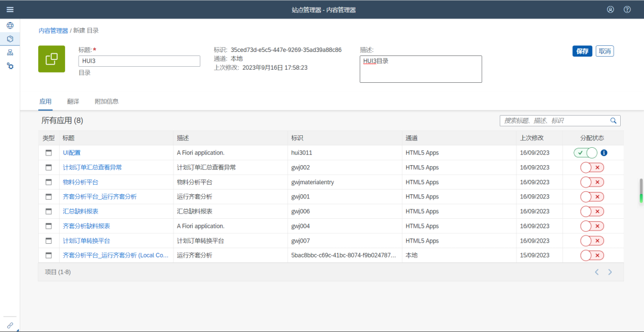Open the 物料分析平台 link
The width and height of the screenshot is (644, 332).
(80, 182)
